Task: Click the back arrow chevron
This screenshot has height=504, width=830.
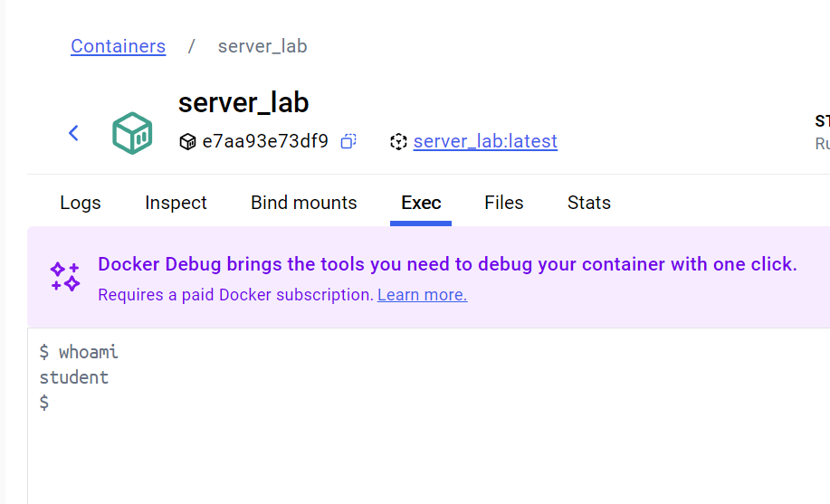Action: [x=74, y=133]
